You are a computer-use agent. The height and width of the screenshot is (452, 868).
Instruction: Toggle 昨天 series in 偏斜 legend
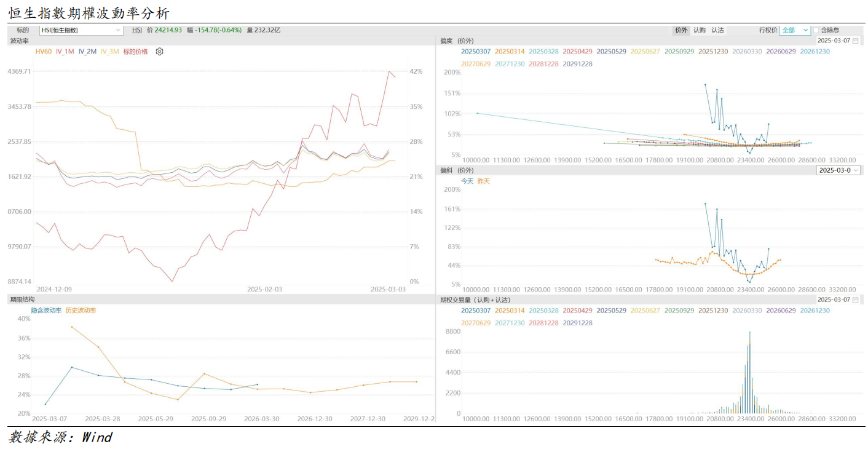pyautogui.click(x=484, y=181)
